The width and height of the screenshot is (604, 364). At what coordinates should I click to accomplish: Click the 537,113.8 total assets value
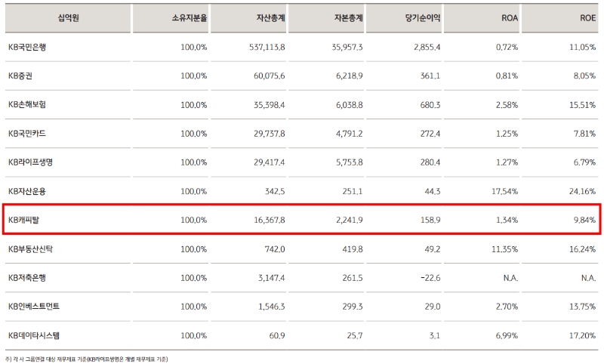pyautogui.click(x=267, y=47)
